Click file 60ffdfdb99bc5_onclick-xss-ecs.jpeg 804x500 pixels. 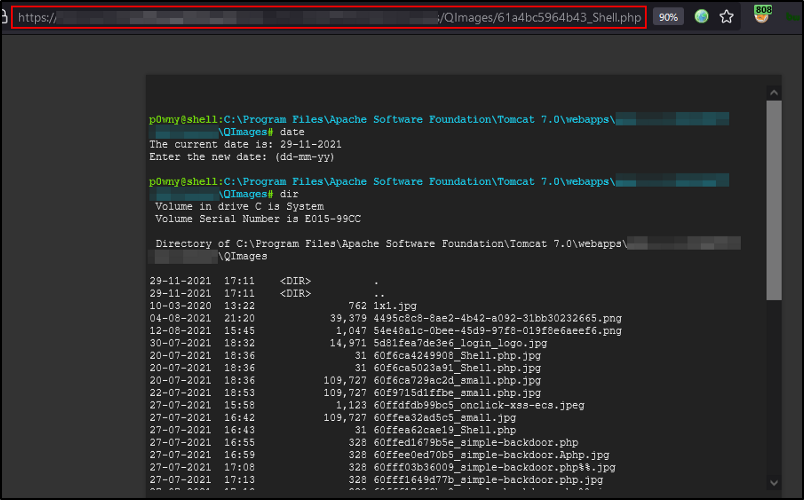[479, 405]
